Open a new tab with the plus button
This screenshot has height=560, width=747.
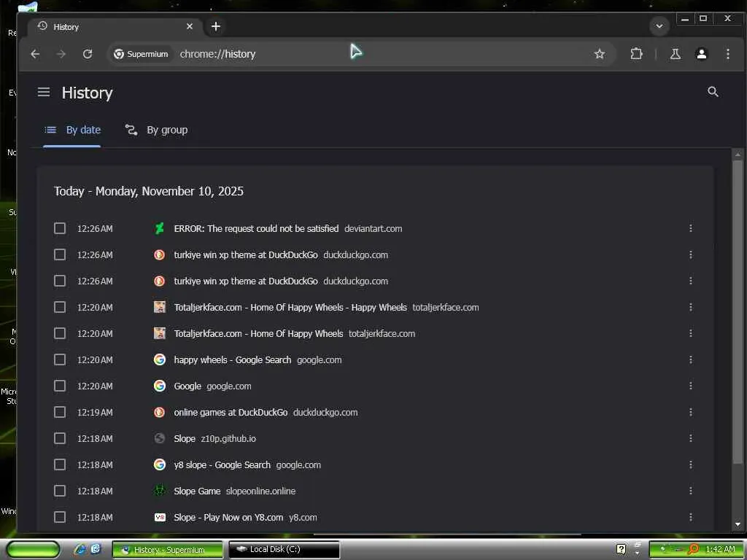[216, 27]
